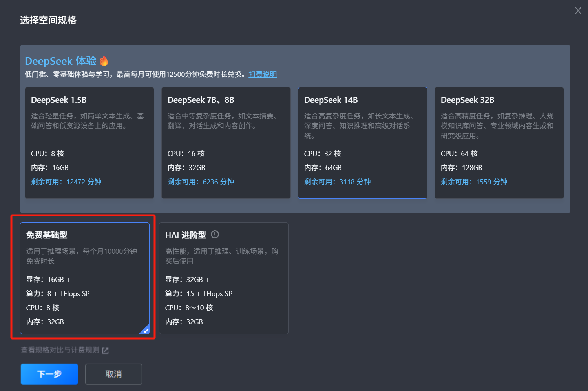Click CPU：16 核 text

point(186,154)
